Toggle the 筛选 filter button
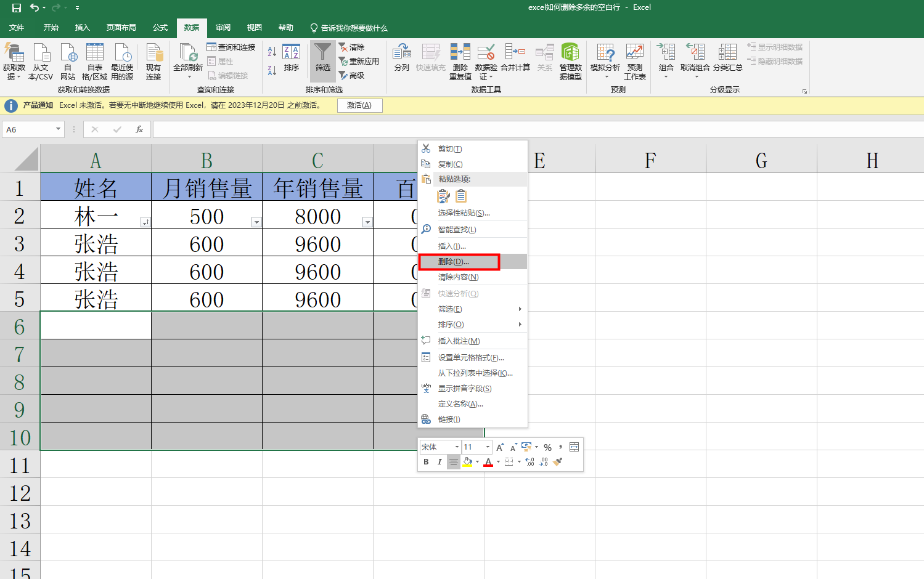 coord(323,62)
